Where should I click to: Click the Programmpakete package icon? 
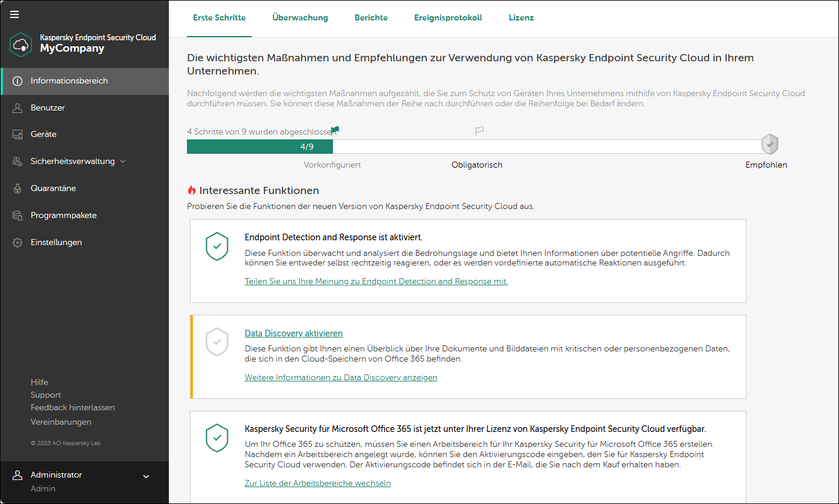[18, 216]
